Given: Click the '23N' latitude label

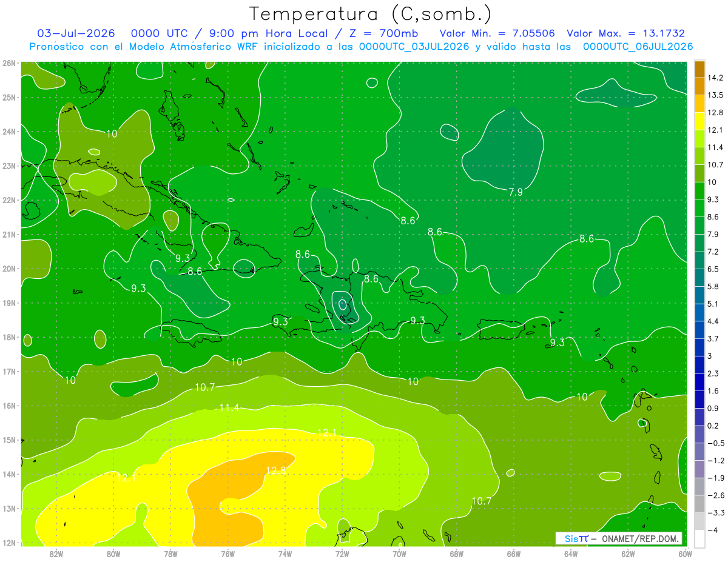Looking at the screenshot, I should tap(8, 166).
